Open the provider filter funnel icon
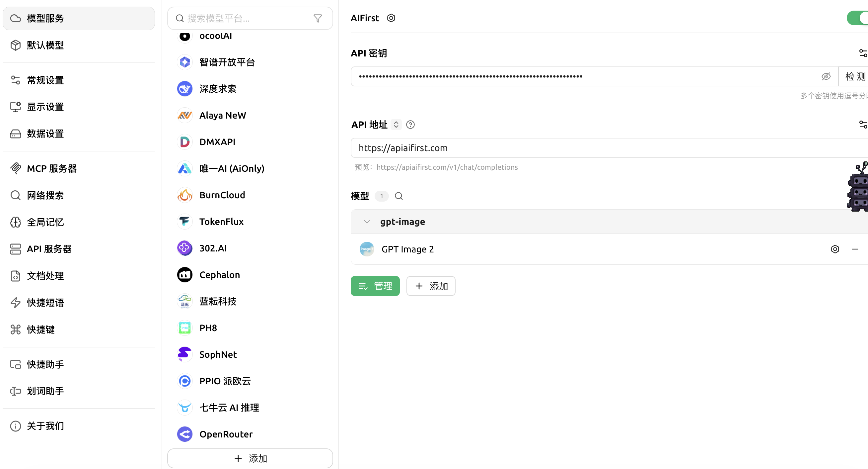The width and height of the screenshot is (868, 469). [318, 18]
